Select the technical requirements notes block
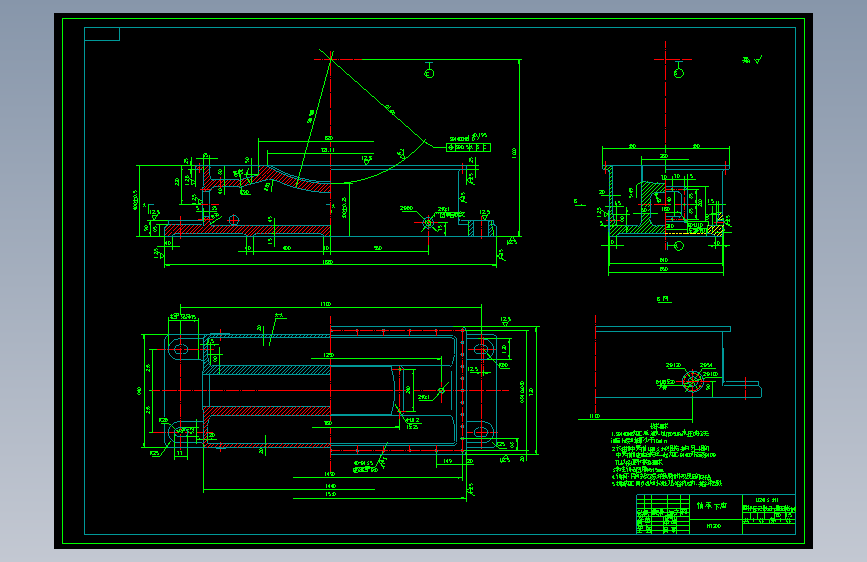Screen dimensions: 867x562 click(x=666, y=456)
